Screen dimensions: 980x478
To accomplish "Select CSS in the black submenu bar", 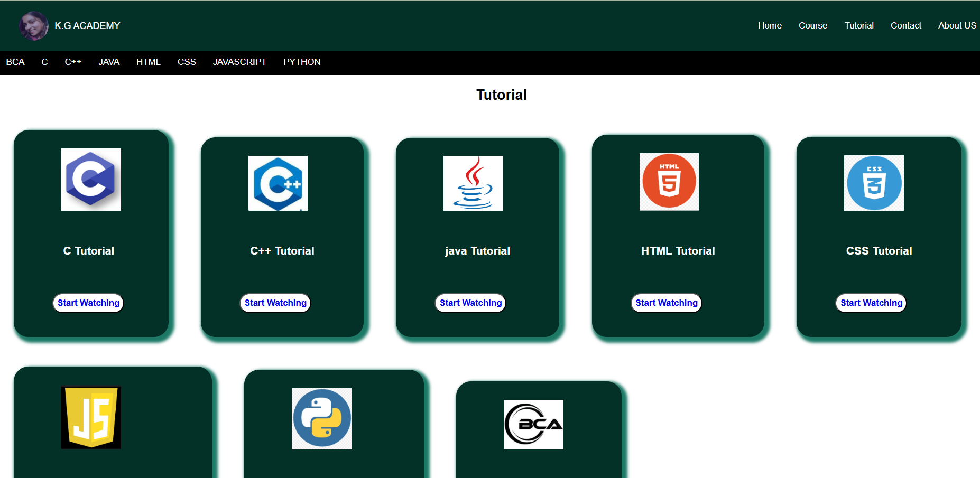I will coord(187,62).
